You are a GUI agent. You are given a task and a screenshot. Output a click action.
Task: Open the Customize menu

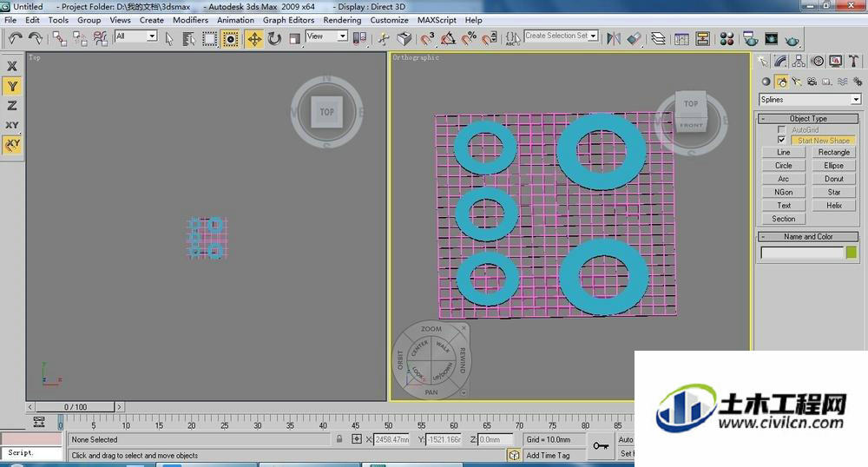(389, 20)
